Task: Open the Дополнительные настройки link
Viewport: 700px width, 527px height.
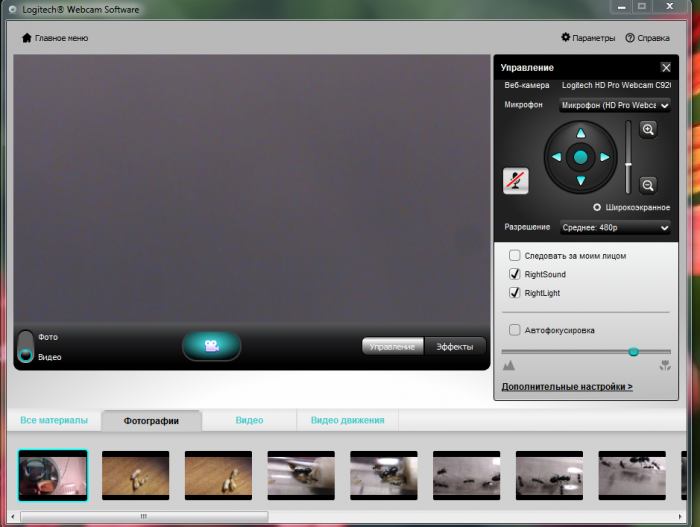Action: 566,386
